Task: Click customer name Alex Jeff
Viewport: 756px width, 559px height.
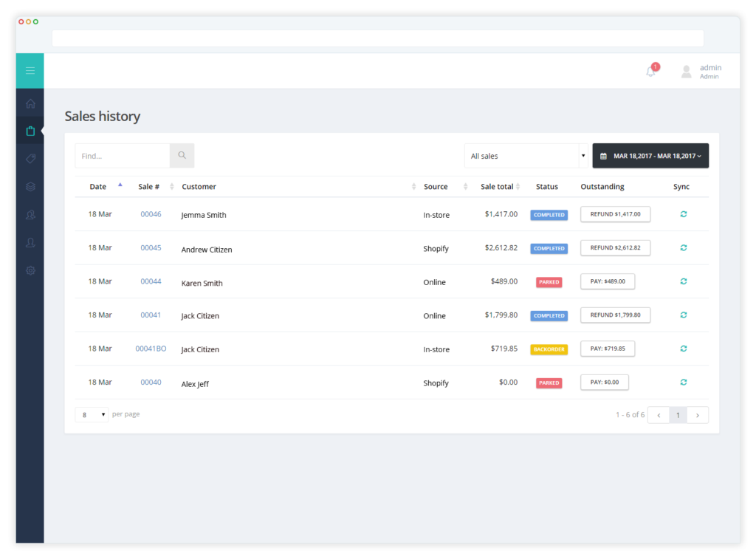Action: point(195,384)
